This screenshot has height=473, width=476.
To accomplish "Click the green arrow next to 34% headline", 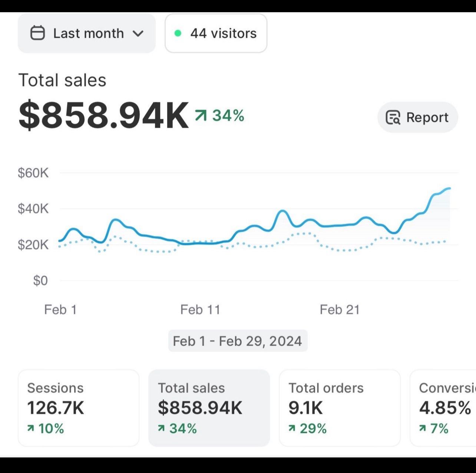I will point(200,116).
